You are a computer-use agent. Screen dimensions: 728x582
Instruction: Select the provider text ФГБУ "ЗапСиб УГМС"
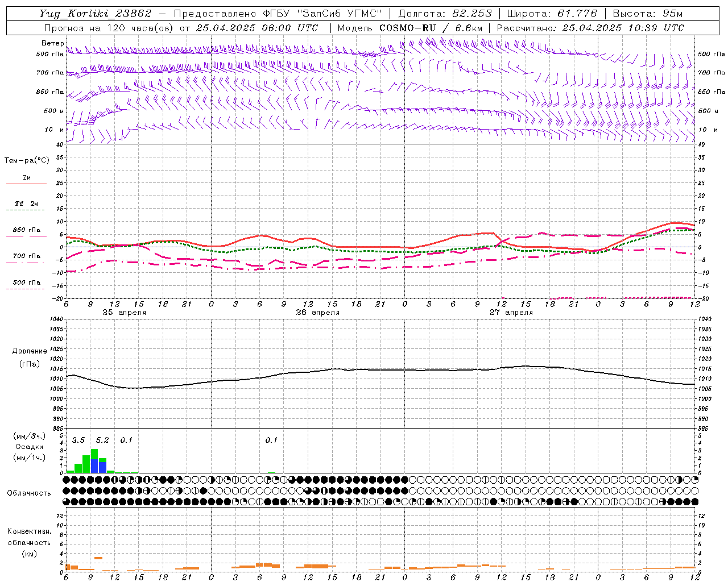click(x=322, y=14)
